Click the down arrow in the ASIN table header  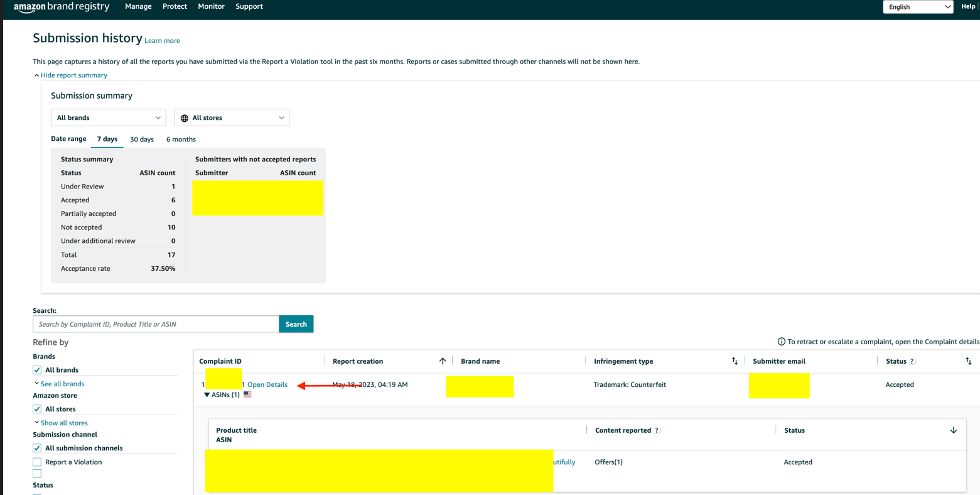coord(953,430)
